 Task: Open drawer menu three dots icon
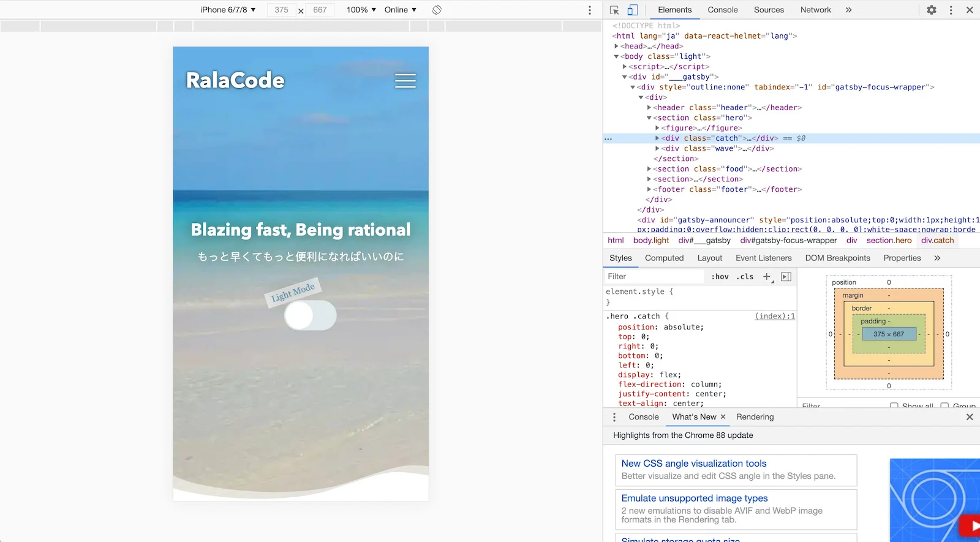(614, 417)
